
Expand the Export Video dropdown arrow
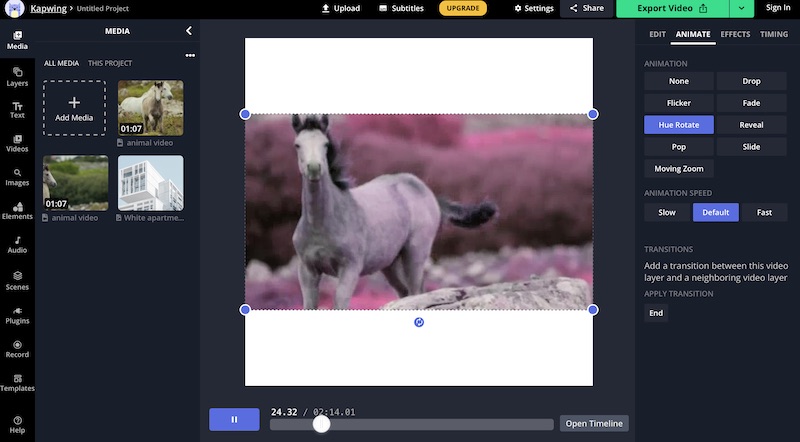(x=741, y=9)
